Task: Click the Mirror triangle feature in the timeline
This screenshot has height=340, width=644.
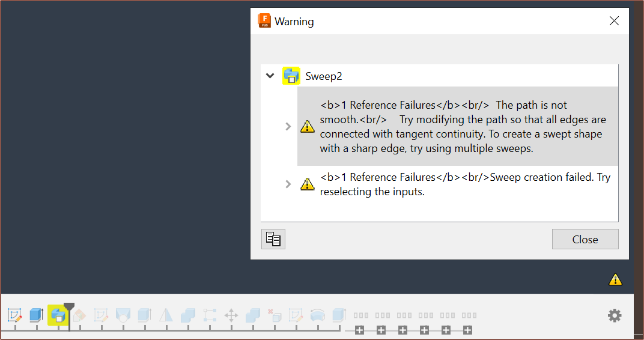Action: (166, 315)
